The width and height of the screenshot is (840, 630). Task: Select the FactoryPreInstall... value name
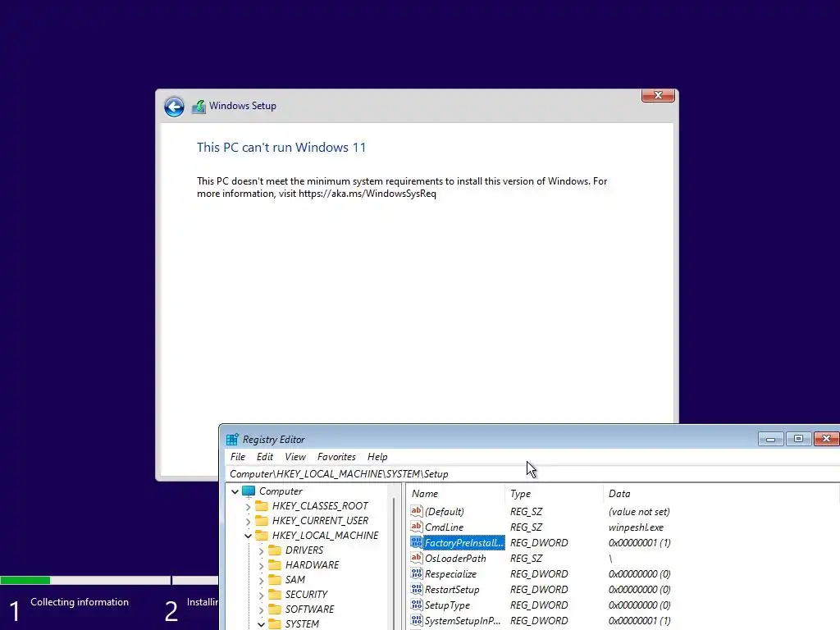pyautogui.click(x=464, y=543)
